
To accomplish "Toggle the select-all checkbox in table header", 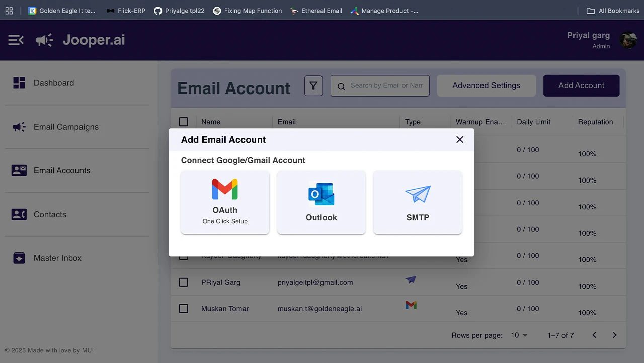I will click(x=184, y=122).
